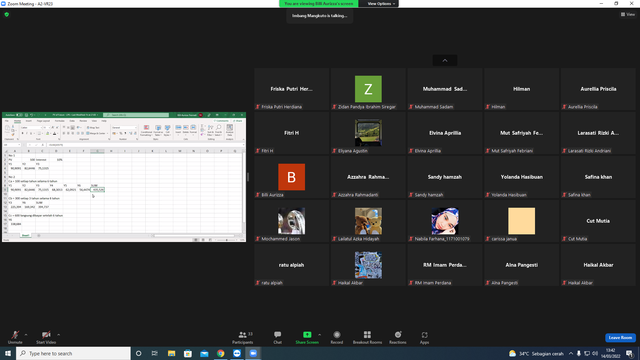This screenshot has width=640, height=360.
Task: Open the Reactions menu
Action: (x=398, y=337)
